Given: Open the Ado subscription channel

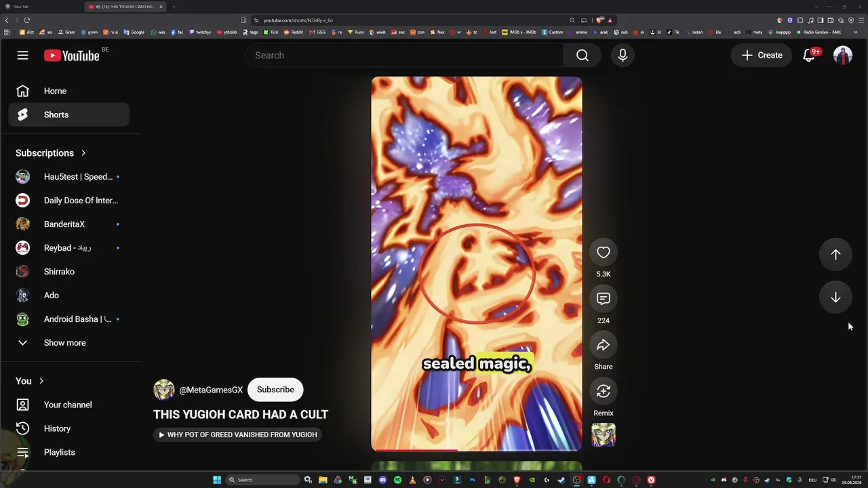Looking at the screenshot, I should 69,296.
